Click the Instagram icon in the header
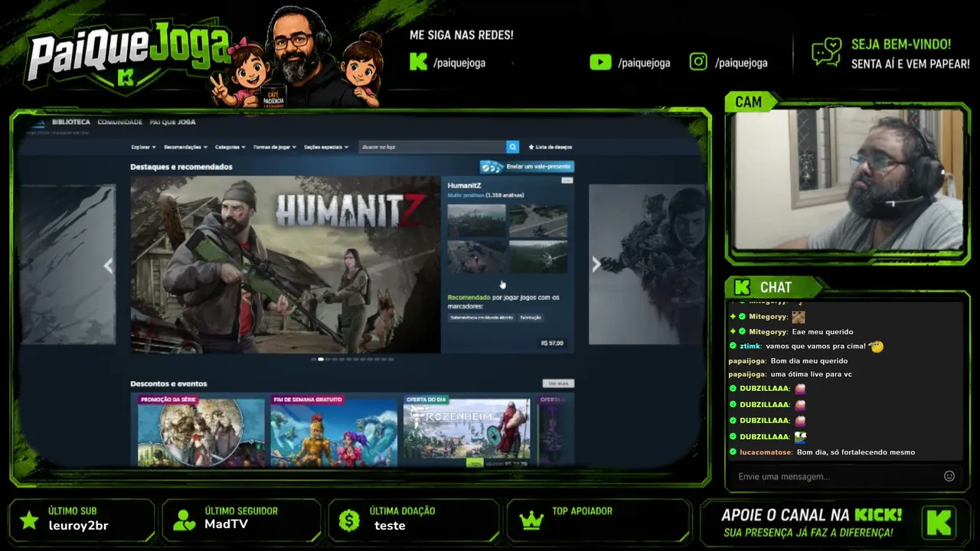The image size is (980, 551). (x=698, y=62)
